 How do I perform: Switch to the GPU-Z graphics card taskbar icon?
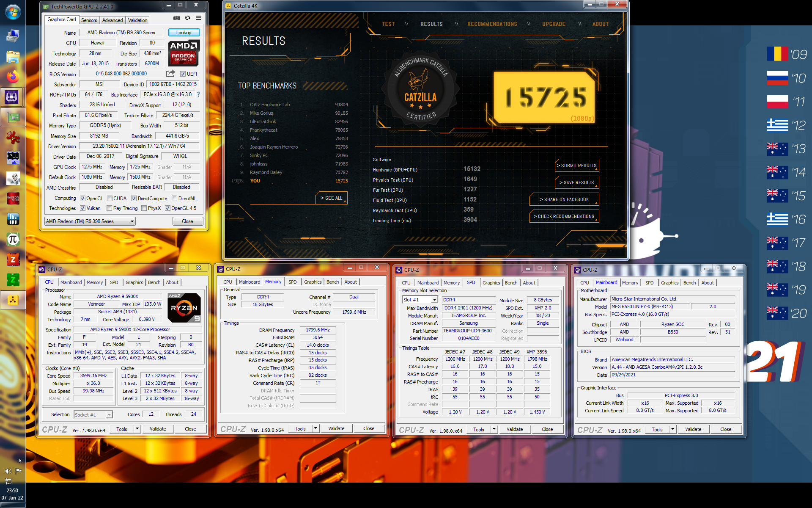click(13, 117)
